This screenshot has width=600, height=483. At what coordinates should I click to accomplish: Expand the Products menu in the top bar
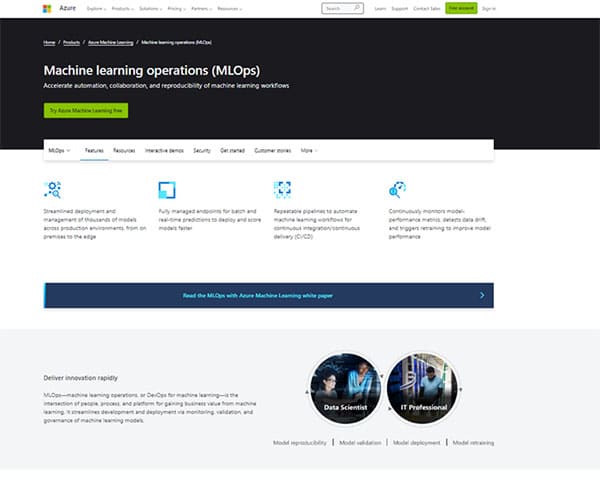pyautogui.click(x=122, y=8)
